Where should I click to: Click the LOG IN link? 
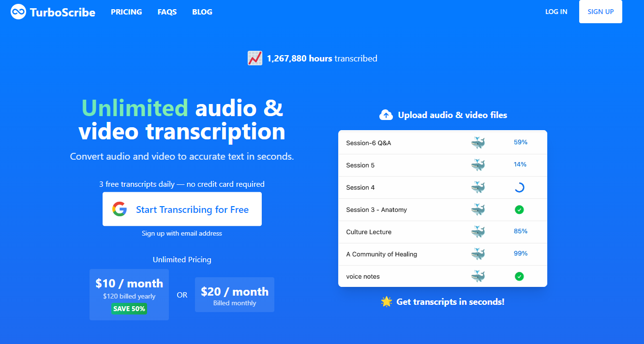(556, 12)
